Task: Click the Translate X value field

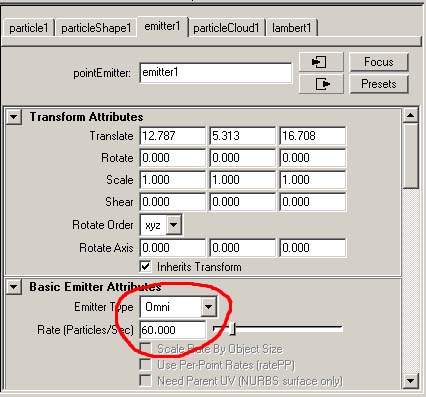Action: click(172, 136)
